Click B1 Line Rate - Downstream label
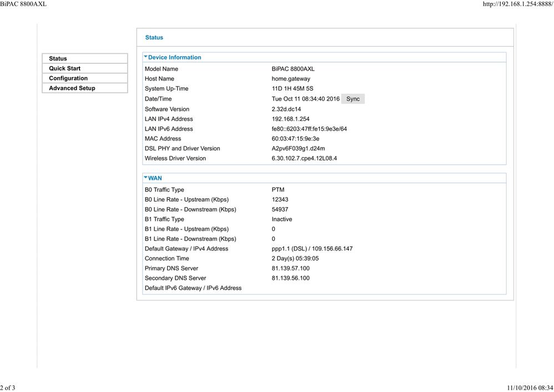 tap(190, 239)
